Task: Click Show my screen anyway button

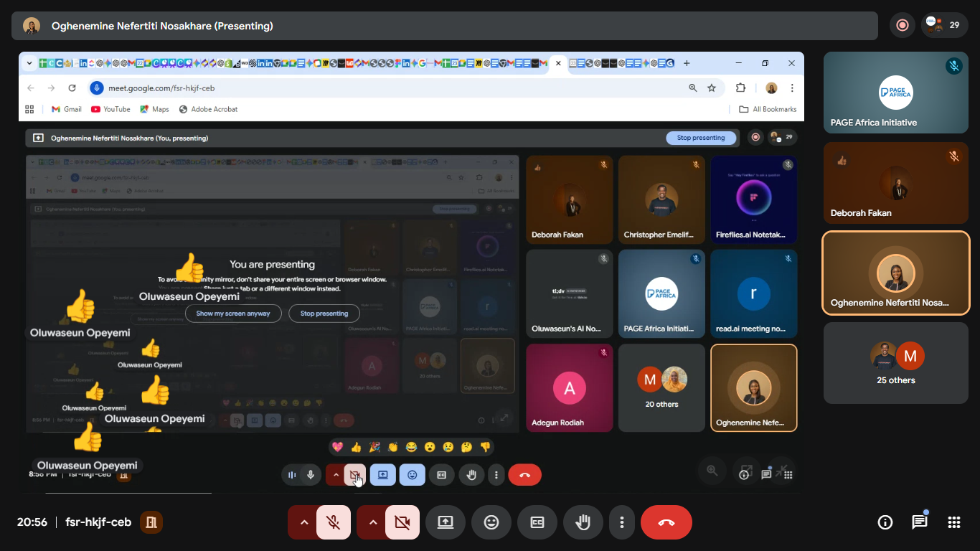Action: [233, 314]
